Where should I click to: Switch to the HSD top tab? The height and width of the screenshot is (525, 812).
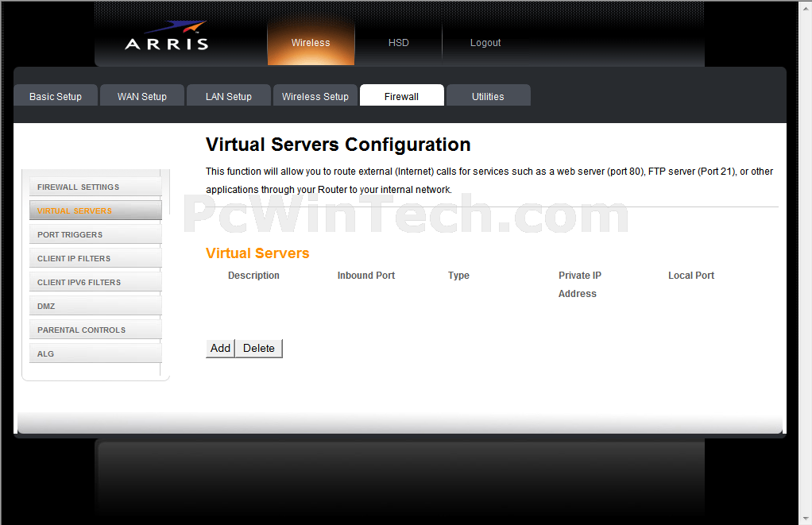[398, 43]
